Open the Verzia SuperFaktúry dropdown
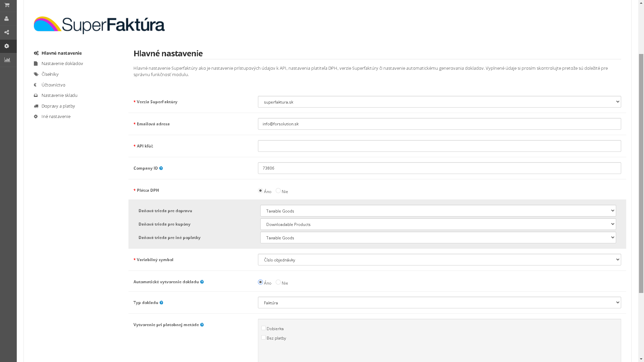Image resolution: width=644 pixels, height=362 pixels. click(439, 102)
